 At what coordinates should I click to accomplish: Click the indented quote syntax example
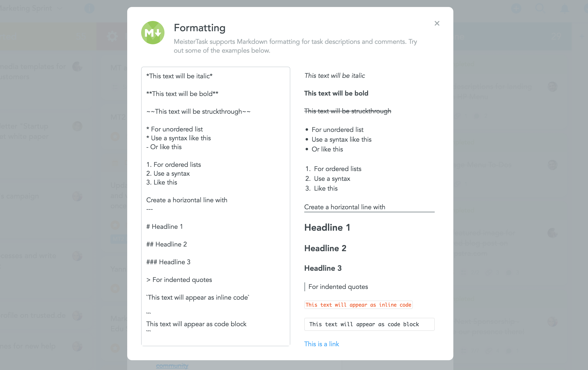[178, 280]
